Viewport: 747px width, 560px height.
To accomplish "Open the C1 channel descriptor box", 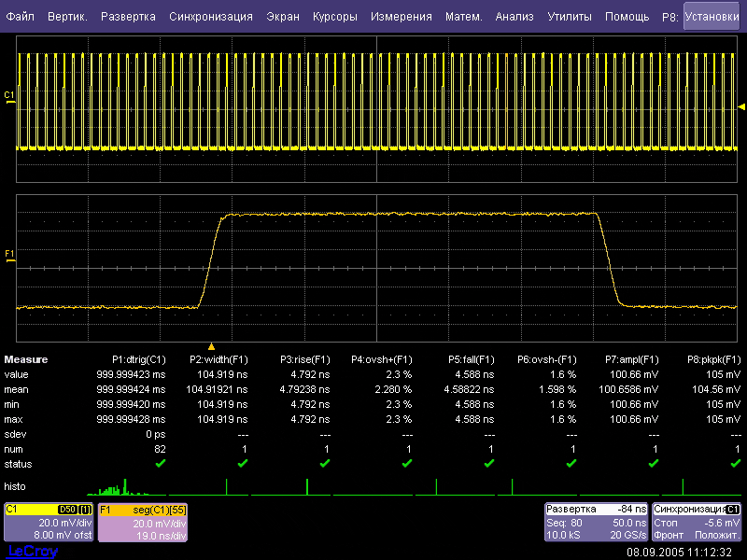I will [x=49, y=523].
